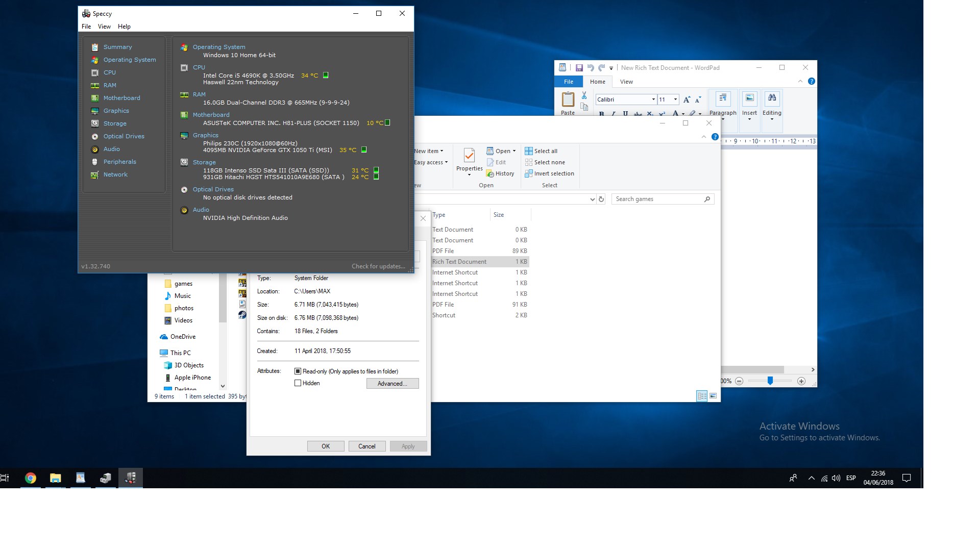
Task: Select CPU in the Speccy sidebar
Action: [x=109, y=72]
